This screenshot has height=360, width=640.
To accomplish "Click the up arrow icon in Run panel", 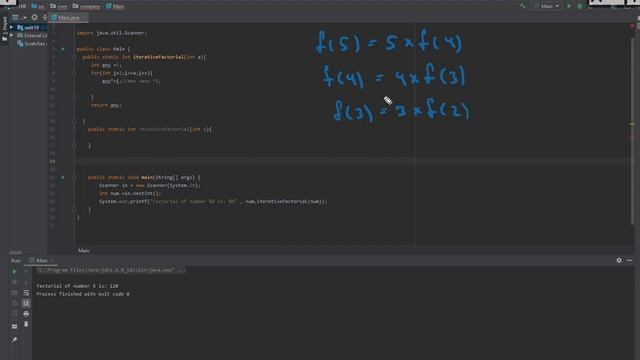I will click(26, 271).
